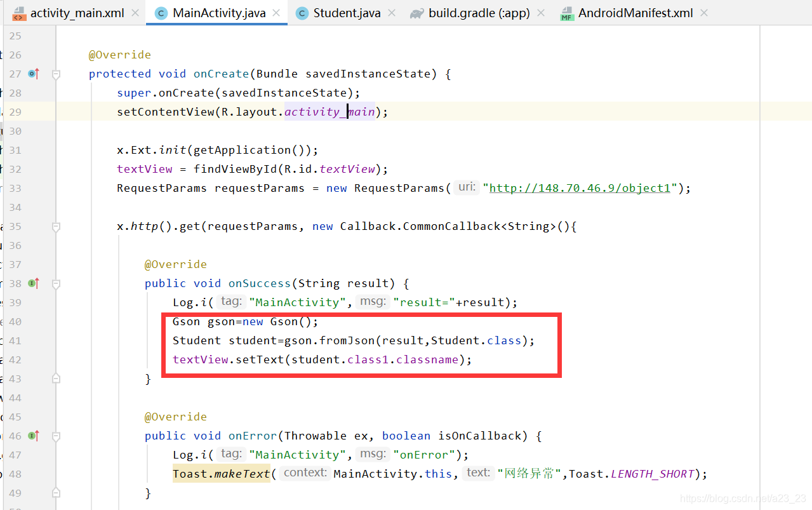Click the implements gutter icon on line 38
The width and height of the screenshot is (812, 510).
tap(34, 283)
